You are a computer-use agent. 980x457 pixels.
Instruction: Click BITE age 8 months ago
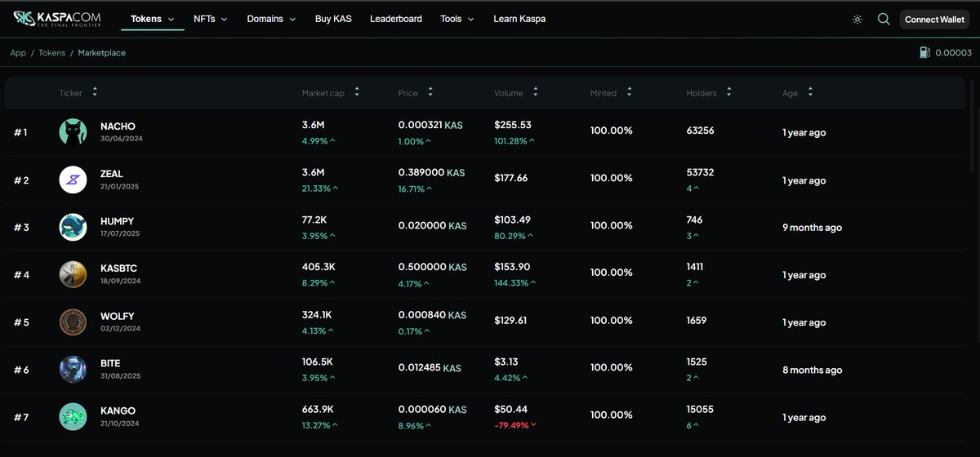(812, 370)
